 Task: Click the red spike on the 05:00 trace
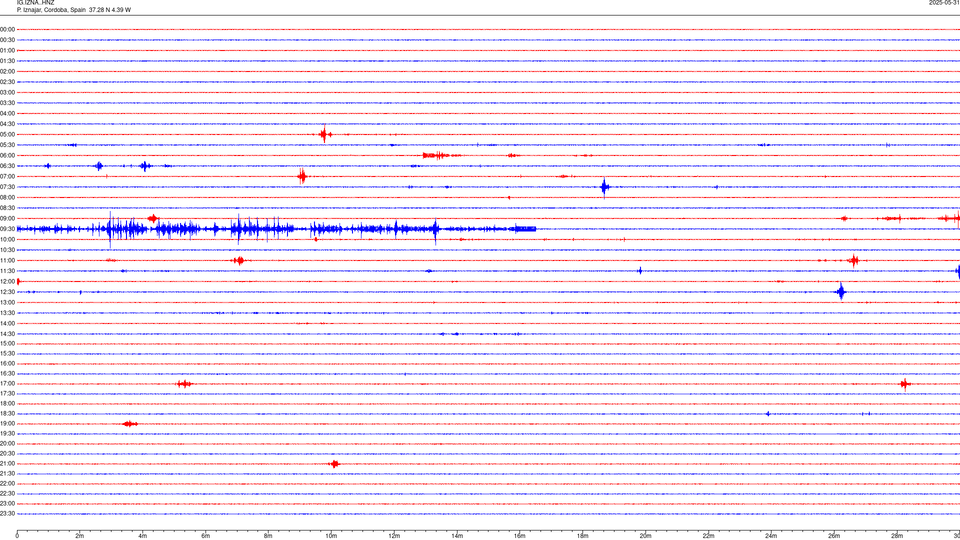pos(324,134)
